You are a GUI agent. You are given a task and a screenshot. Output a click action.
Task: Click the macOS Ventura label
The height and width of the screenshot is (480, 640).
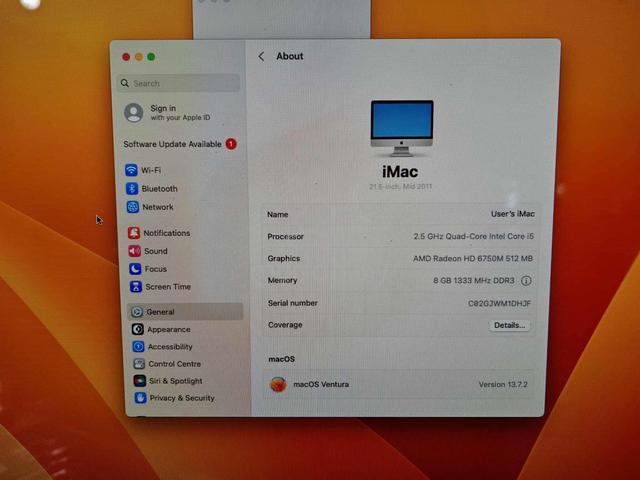coord(321,384)
